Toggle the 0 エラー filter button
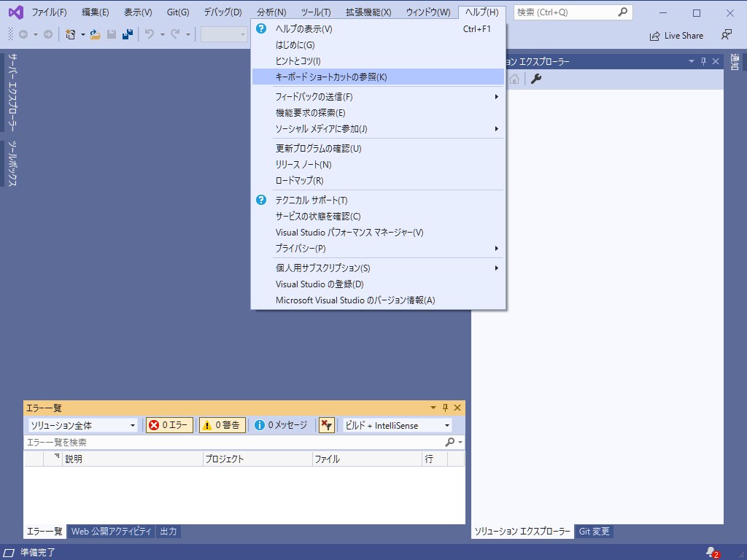Screen dimensions: 747x560 (169, 425)
